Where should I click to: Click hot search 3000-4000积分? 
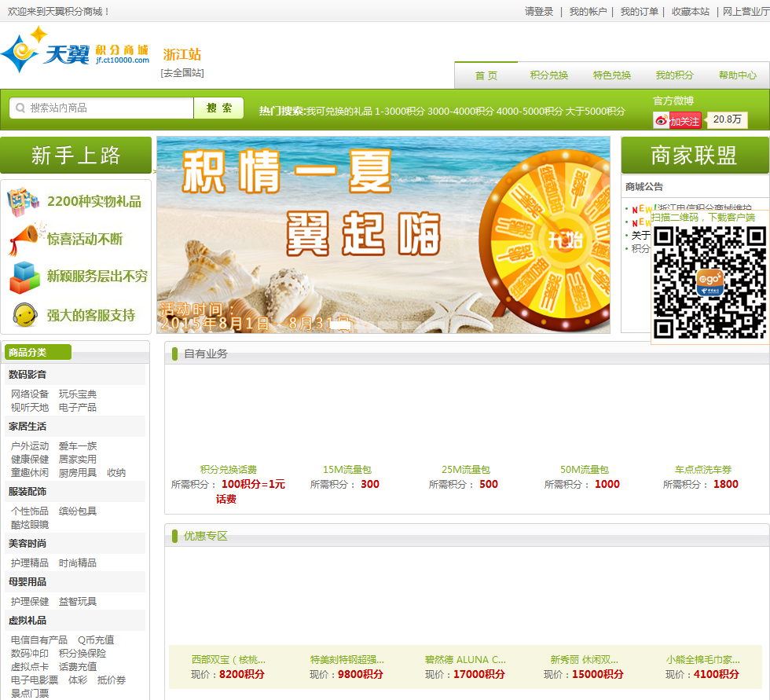coord(460,112)
